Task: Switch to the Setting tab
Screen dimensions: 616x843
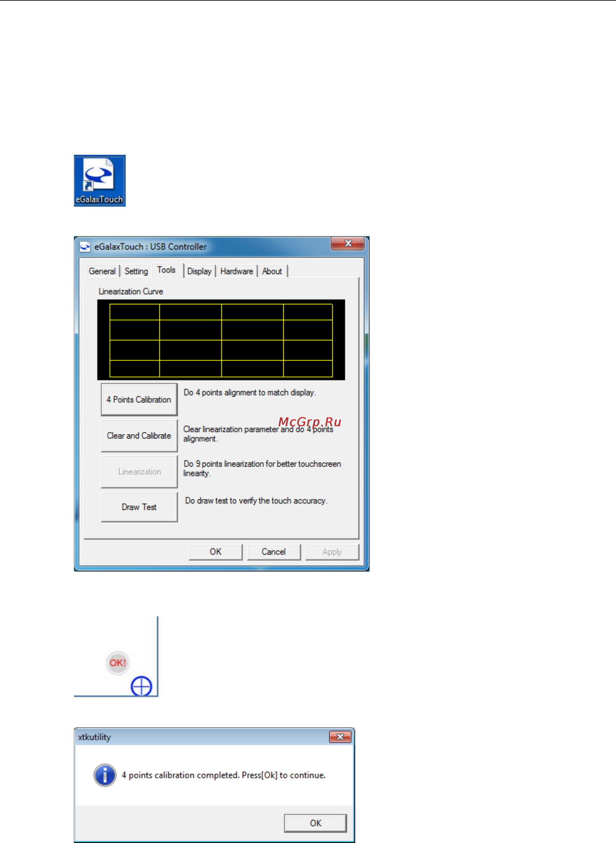Action: [136, 271]
